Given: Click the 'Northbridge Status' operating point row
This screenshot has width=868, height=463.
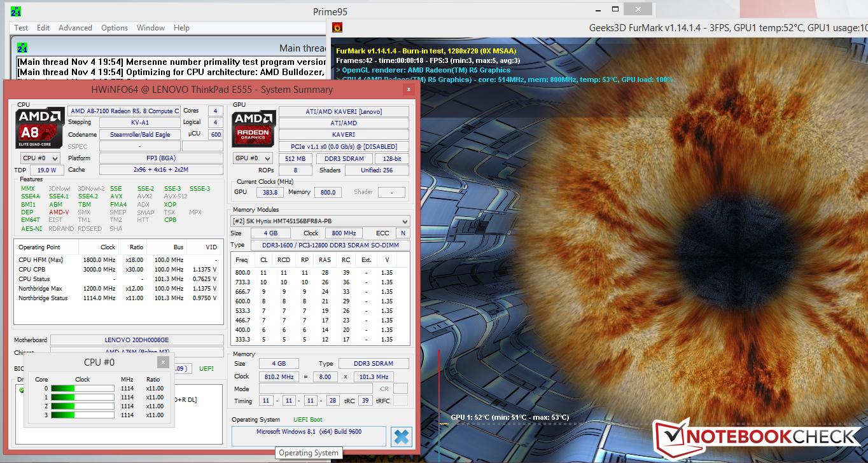Looking at the screenshot, I should 118,298.
